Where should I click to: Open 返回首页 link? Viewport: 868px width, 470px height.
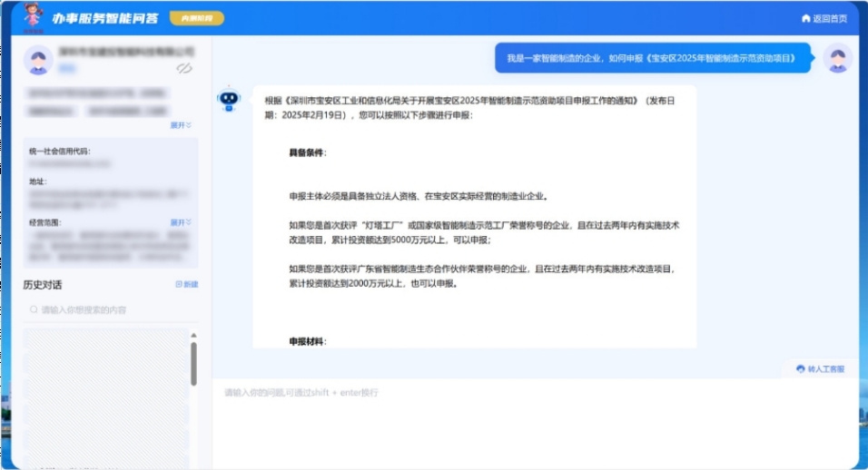click(824, 18)
